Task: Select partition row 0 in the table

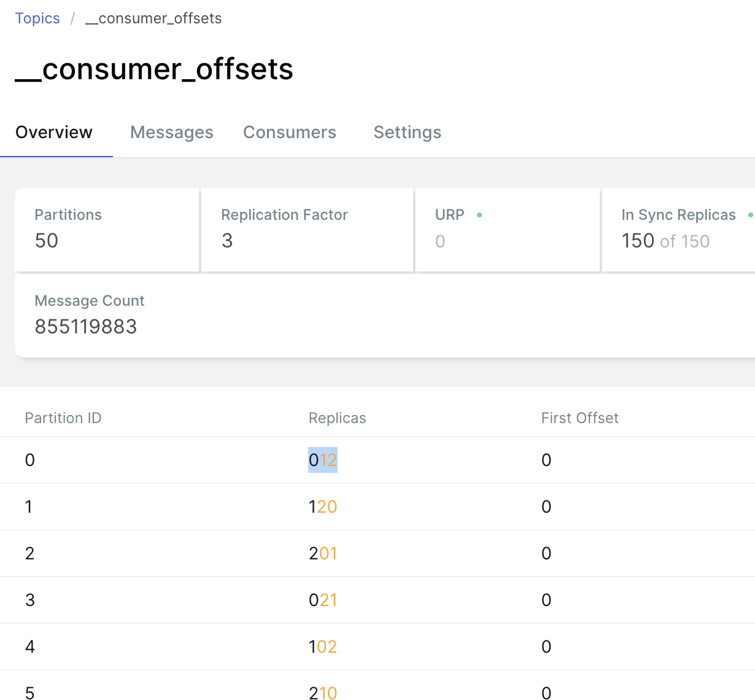Action: [184, 460]
